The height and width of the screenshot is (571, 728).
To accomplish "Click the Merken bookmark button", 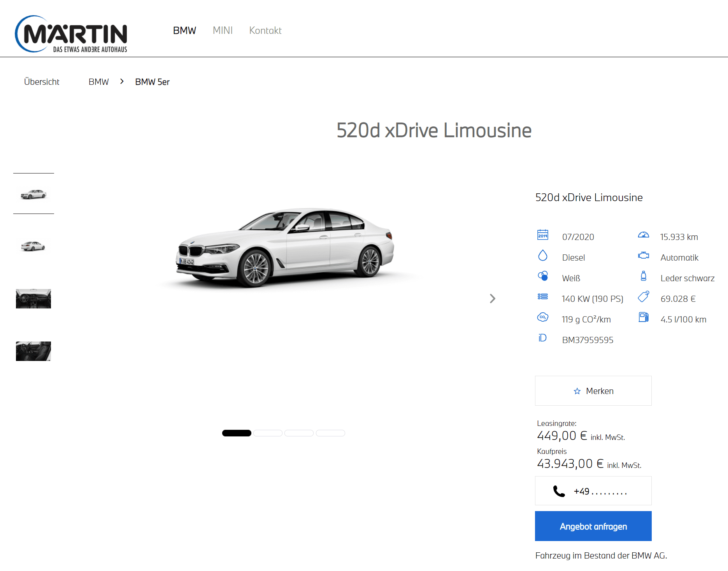I will 593,391.
